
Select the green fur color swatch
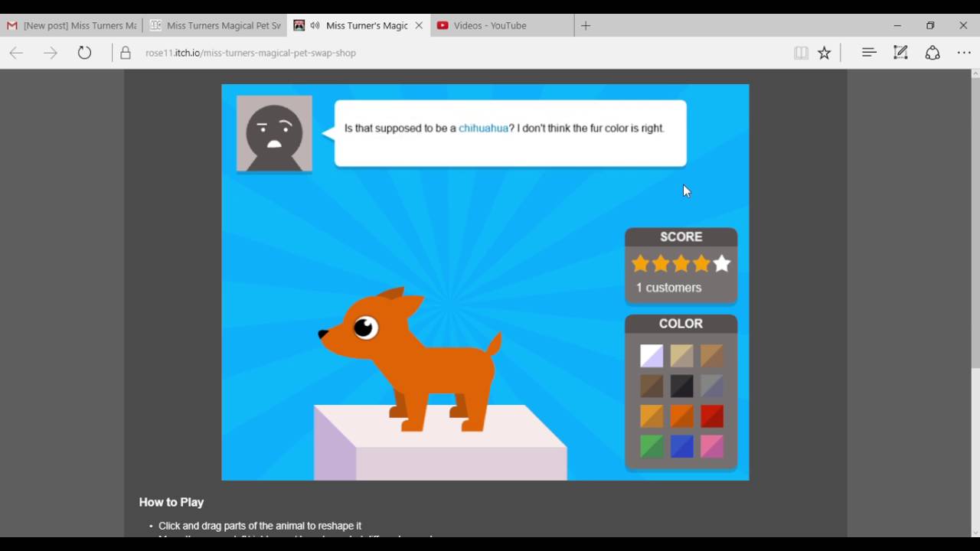click(x=652, y=446)
